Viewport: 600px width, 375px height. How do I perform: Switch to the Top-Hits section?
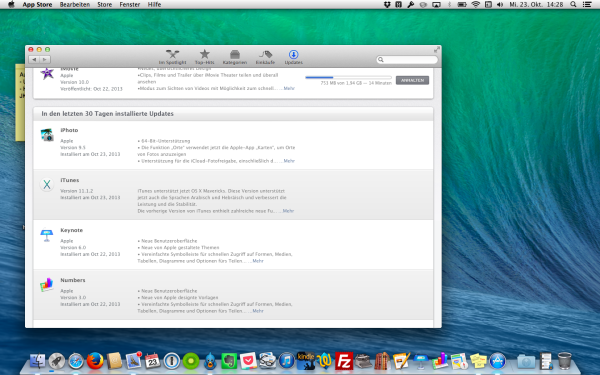pyautogui.click(x=205, y=57)
